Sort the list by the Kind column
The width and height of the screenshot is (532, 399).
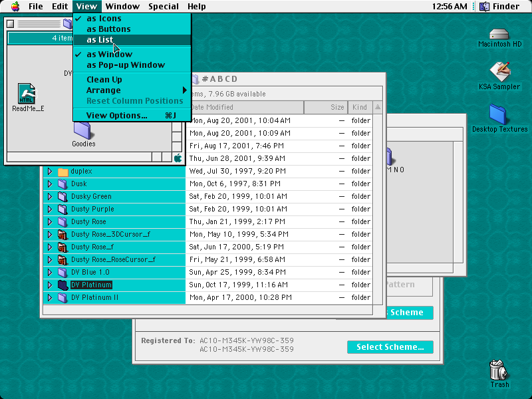(360, 108)
